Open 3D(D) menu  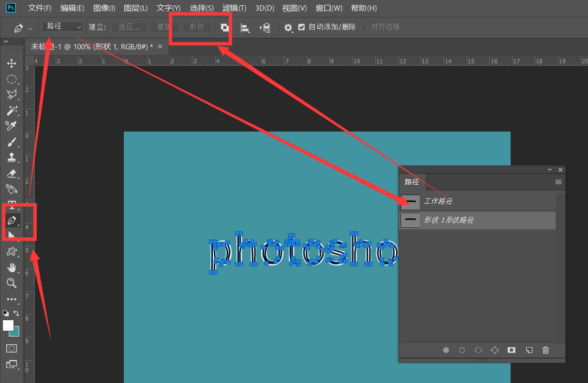[x=265, y=8]
